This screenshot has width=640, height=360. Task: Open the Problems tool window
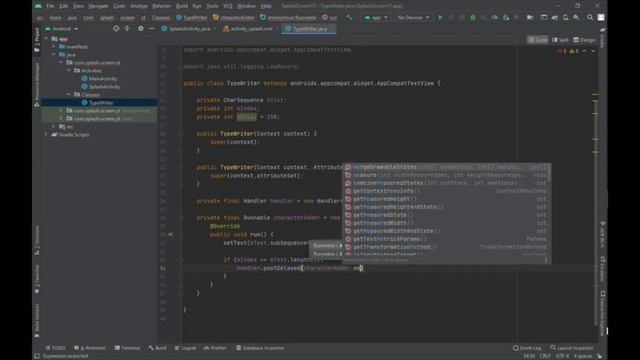[x=90, y=348]
